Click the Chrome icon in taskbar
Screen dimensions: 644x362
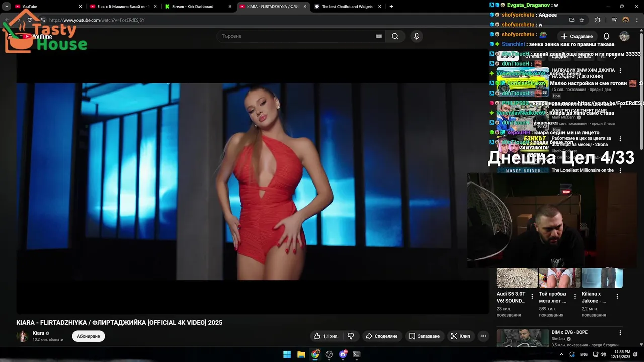pyautogui.click(x=315, y=354)
